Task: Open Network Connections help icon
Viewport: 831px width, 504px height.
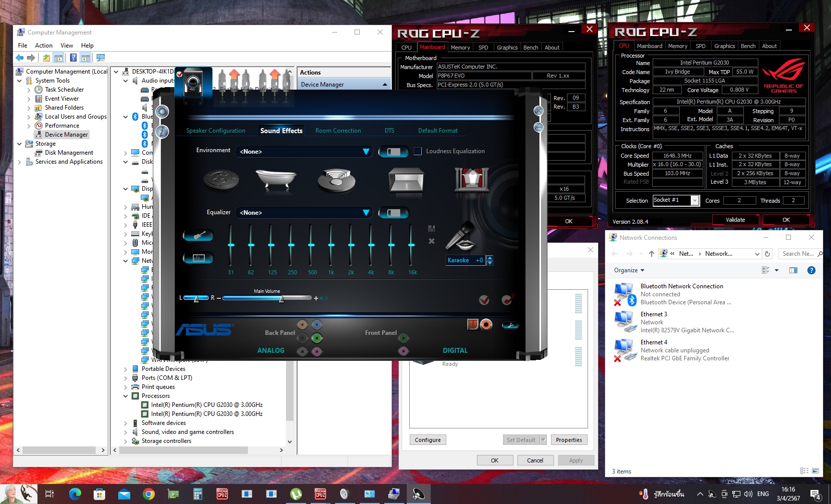Action: point(811,270)
